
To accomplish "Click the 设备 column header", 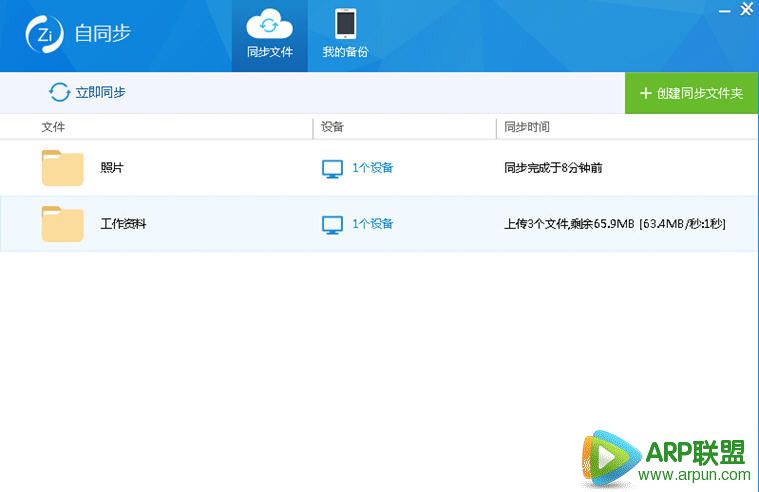I will click(333, 127).
